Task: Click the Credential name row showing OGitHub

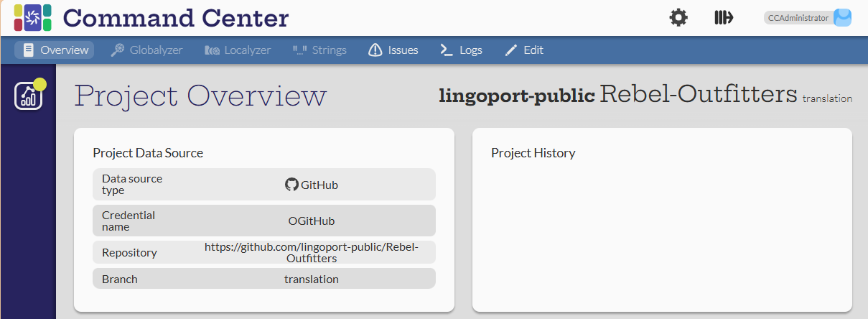Action: (263, 221)
